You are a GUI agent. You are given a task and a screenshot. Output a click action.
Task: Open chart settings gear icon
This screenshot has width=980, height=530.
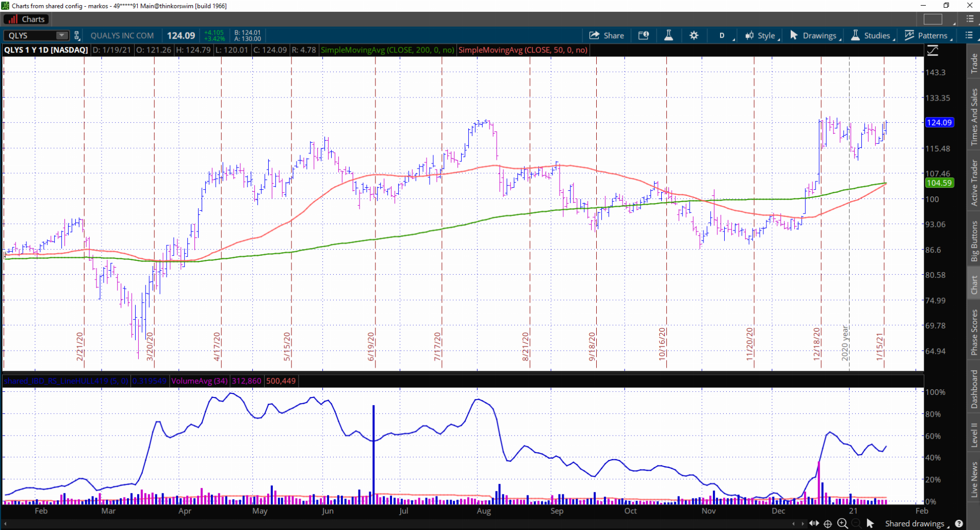(694, 36)
